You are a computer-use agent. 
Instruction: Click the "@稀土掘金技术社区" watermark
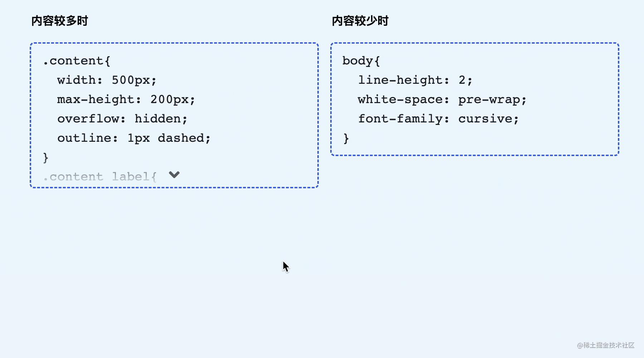[x=605, y=345]
